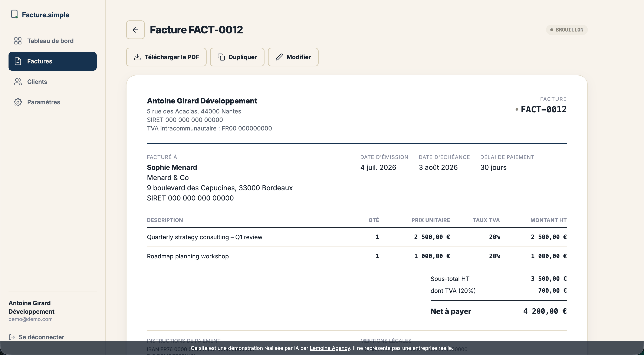Click the MONTANT HT column header
The image size is (644, 355).
(x=549, y=220)
